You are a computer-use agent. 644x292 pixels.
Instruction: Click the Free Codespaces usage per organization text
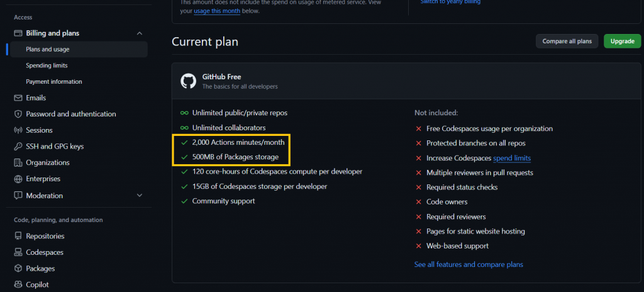pos(489,129)
